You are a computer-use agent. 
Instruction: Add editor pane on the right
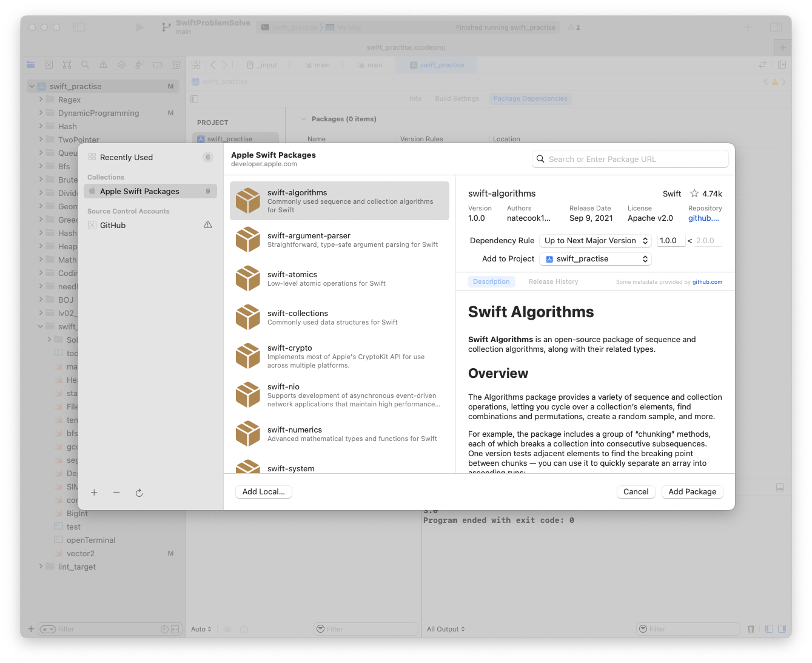coord(782,64)
